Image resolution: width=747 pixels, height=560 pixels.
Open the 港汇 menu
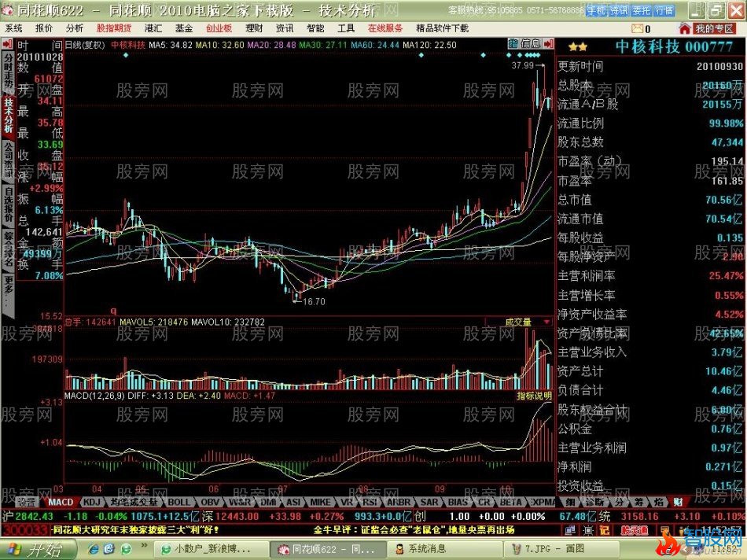[153, 28]
